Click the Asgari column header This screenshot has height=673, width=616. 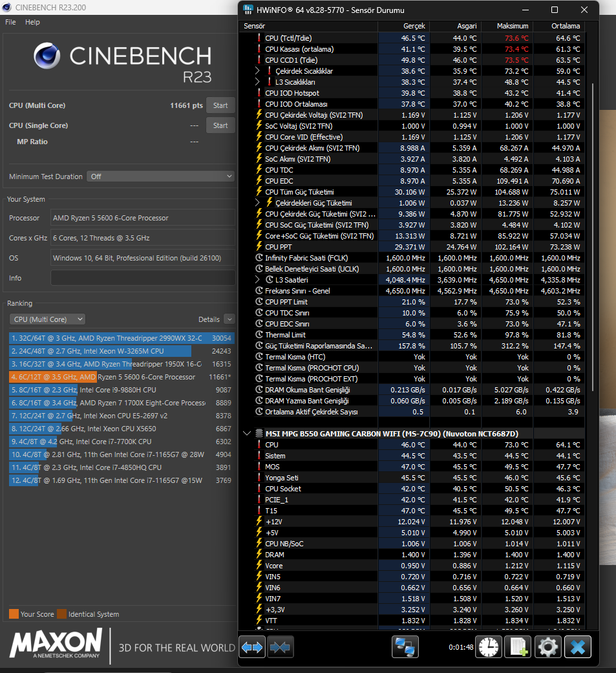pos(455,26)
